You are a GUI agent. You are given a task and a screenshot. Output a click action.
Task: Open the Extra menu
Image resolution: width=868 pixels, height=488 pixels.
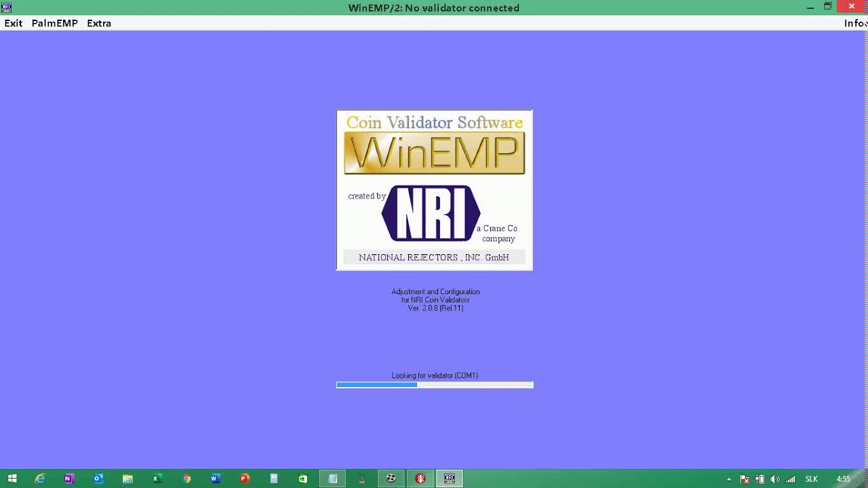(99, 23)
